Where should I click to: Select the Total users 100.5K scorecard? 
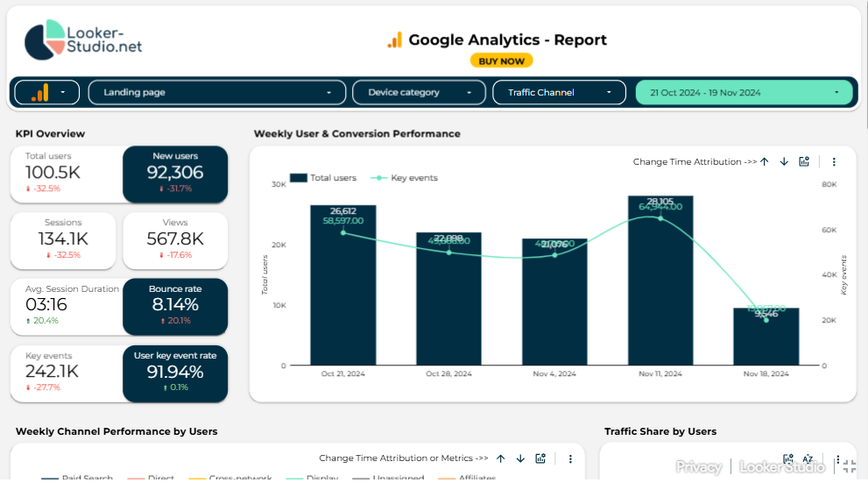click(67, 174)
